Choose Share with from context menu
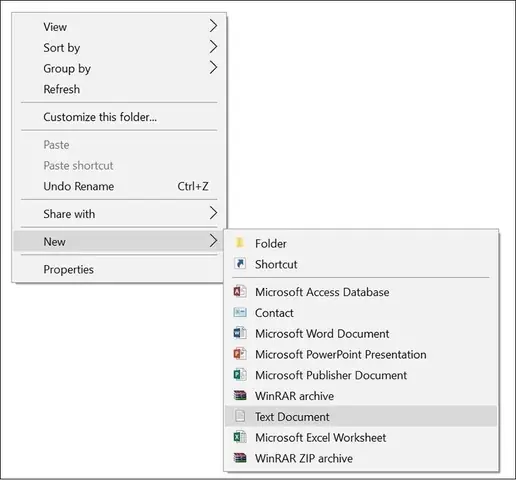Screen dimensions: 516x480 click(x=119, y=214)
